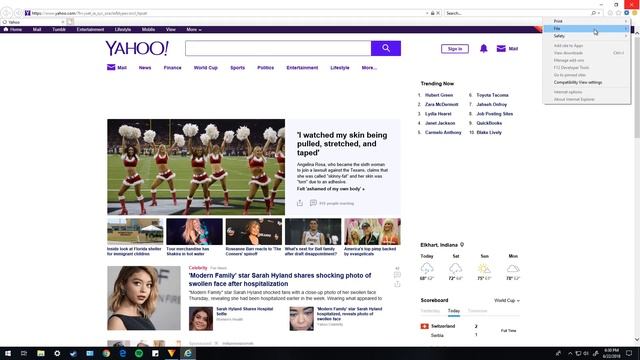The height and width of the screenshot is (360, 640).
Task: Launch Google Chrome from taskbar
Action: (106, 353)
